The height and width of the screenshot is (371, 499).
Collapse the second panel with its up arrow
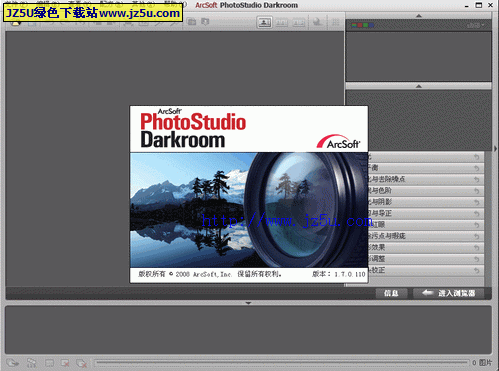tap(419, 86)
